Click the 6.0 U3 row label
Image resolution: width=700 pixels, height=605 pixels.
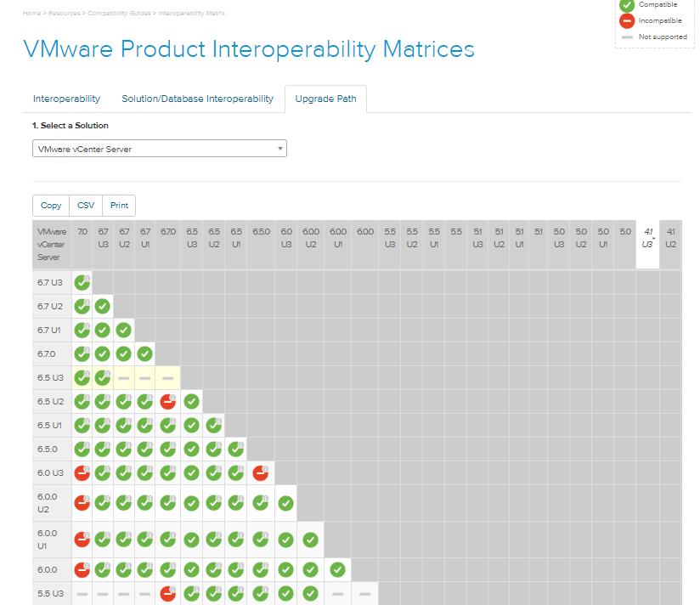pos(52,472)
